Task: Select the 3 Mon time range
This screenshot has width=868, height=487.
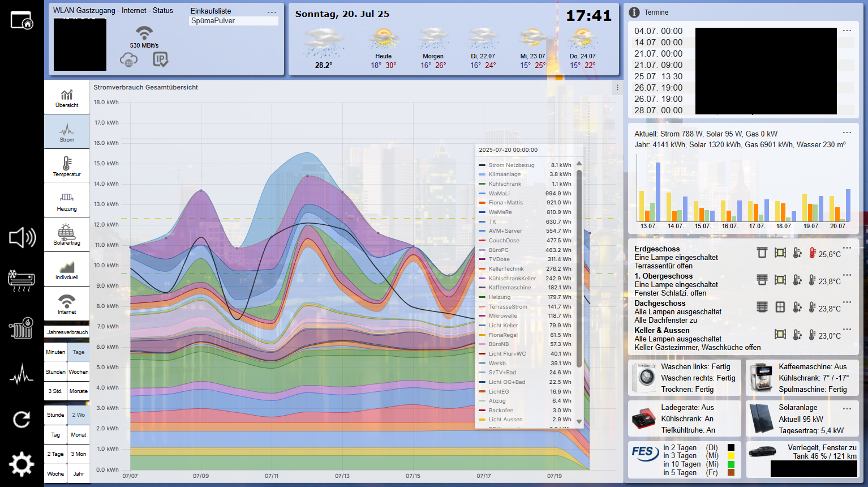Action: click(x=79, y=454)
